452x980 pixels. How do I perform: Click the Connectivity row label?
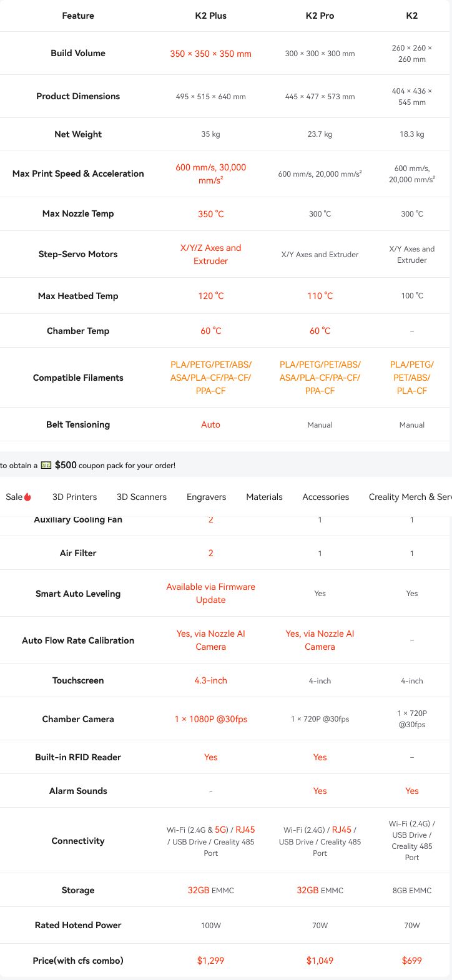(x=78, y=841)
